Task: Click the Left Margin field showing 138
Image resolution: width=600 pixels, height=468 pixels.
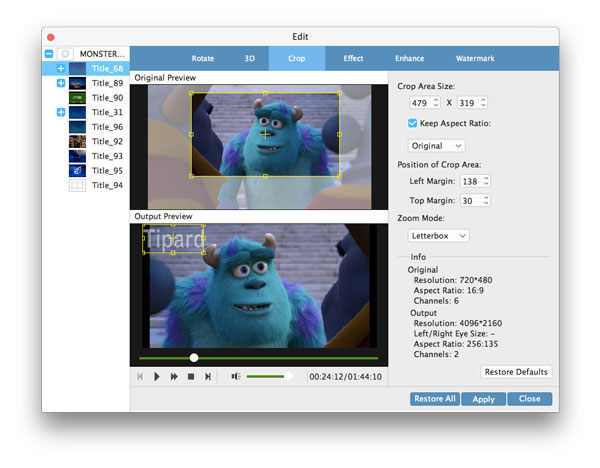Action: pos(471,181)
